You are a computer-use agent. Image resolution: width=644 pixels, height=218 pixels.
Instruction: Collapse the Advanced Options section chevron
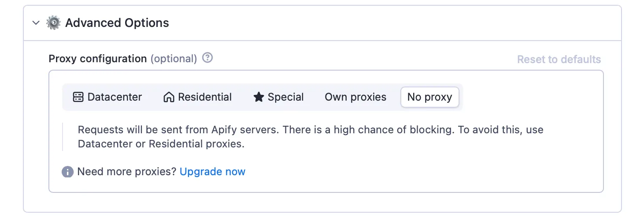(x=36, y=23)
